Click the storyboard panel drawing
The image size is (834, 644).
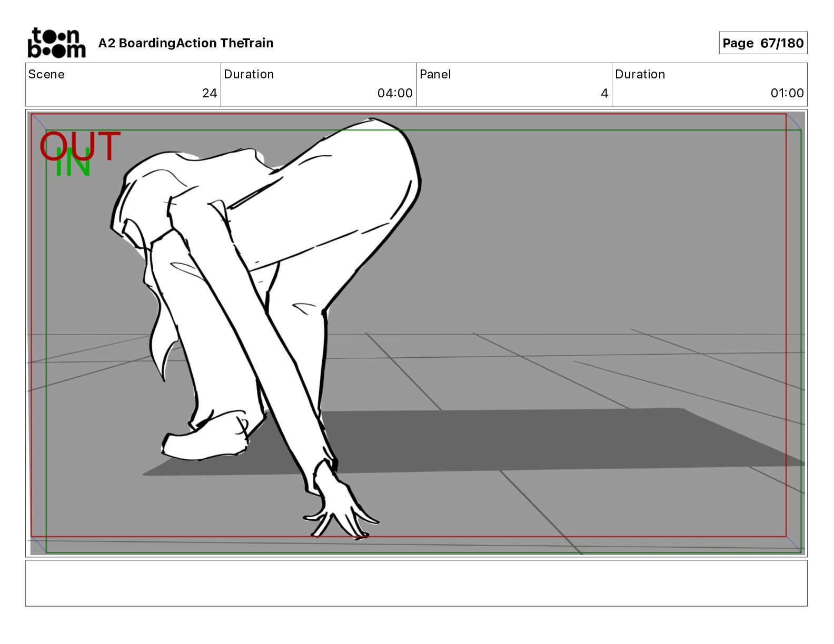[416, 333]
